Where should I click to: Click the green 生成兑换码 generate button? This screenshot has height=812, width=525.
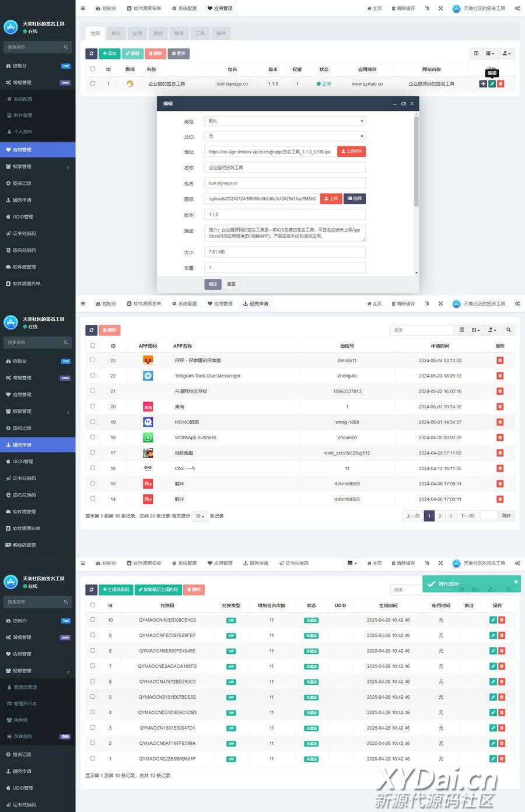point(116,590)
